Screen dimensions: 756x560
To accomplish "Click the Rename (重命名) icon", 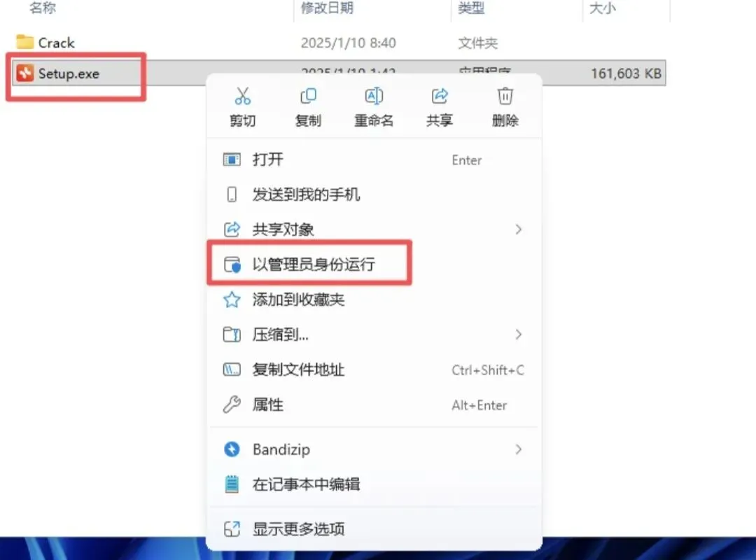I will click(374, 96).
